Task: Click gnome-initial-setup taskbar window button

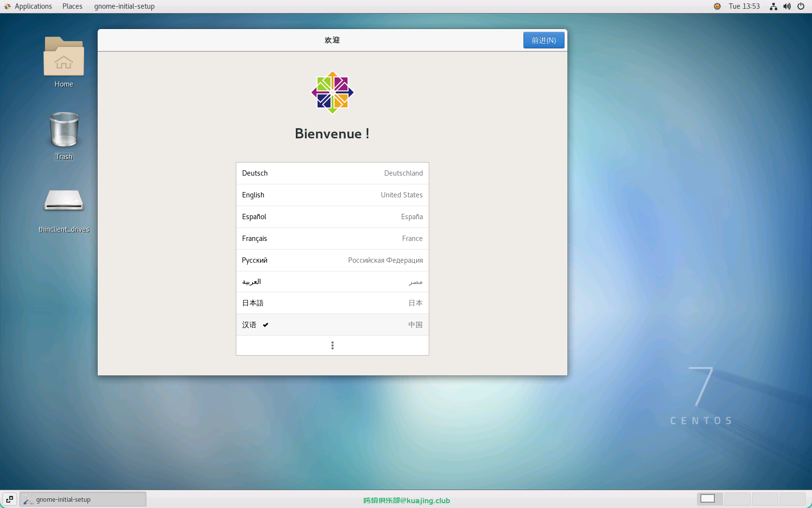Action: 83,499
